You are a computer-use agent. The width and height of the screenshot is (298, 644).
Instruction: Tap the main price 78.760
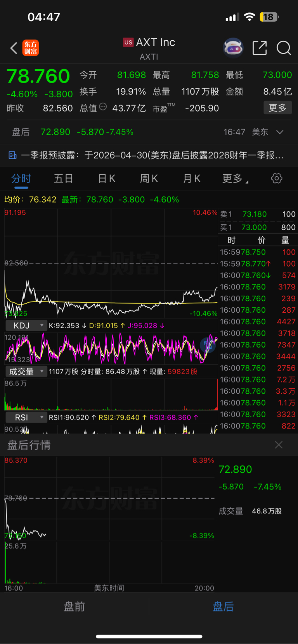coord(38,76)
